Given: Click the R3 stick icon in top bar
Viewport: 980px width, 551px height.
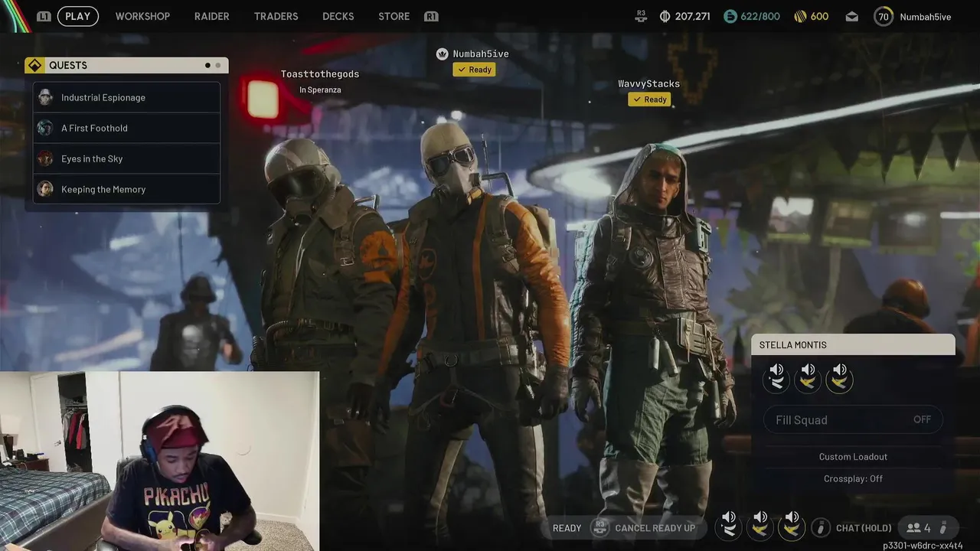Looking at the screenshot, I should [x=642, y=16].
